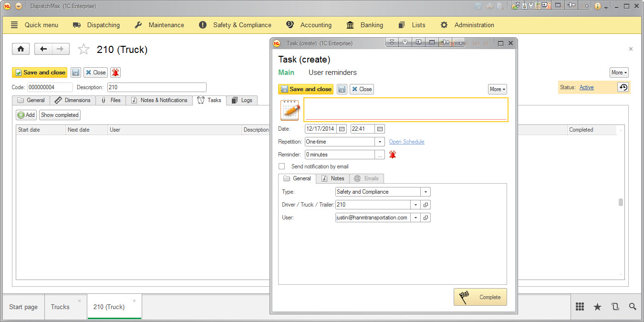Open the search magnifier in bottom bar
This screenshot has width=644, height=322.
pyautogui.click(x=633, y=307)
